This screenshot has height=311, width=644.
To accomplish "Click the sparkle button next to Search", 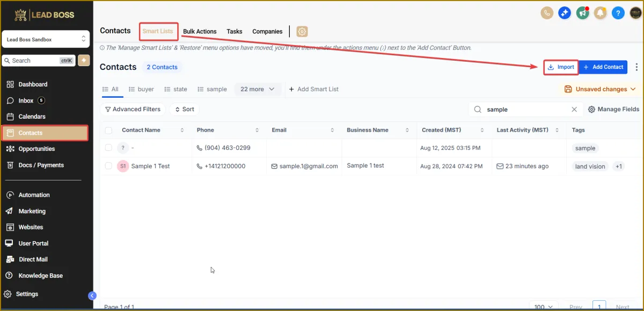I will point(84,60).
